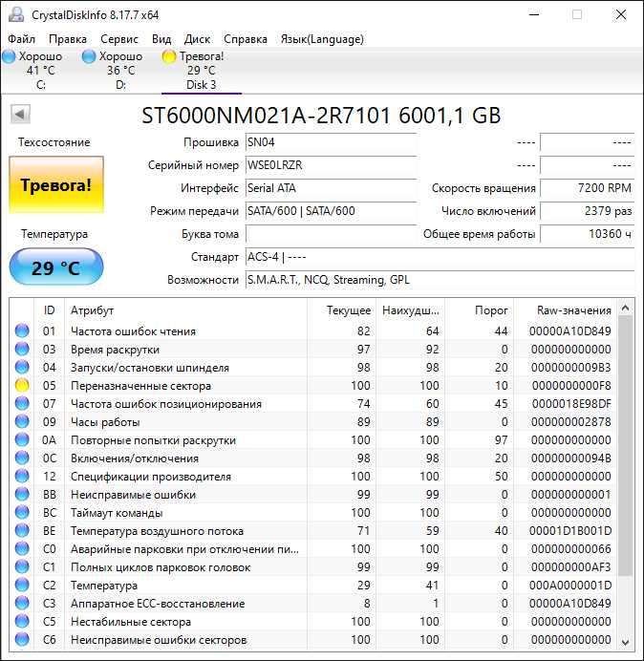Click the rotation speed field 7200 RPM

pyautogui.click(x=587, y=188)
